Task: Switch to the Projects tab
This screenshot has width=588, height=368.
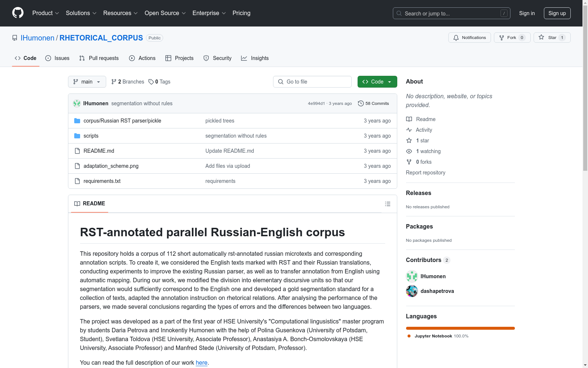Action: coord(179,58)
